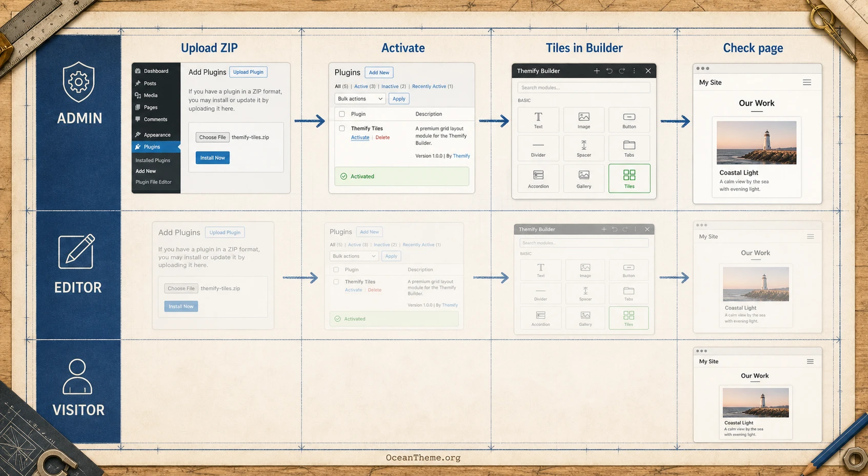Focus the Search modules field in Admin-row builder

click(x=584, y=88)
